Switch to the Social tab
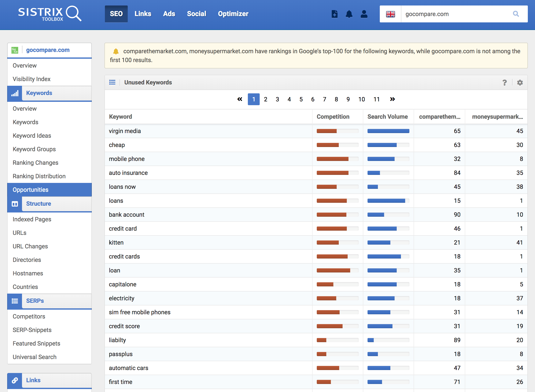This screenshot has width=535, height=392. (196, 14)
